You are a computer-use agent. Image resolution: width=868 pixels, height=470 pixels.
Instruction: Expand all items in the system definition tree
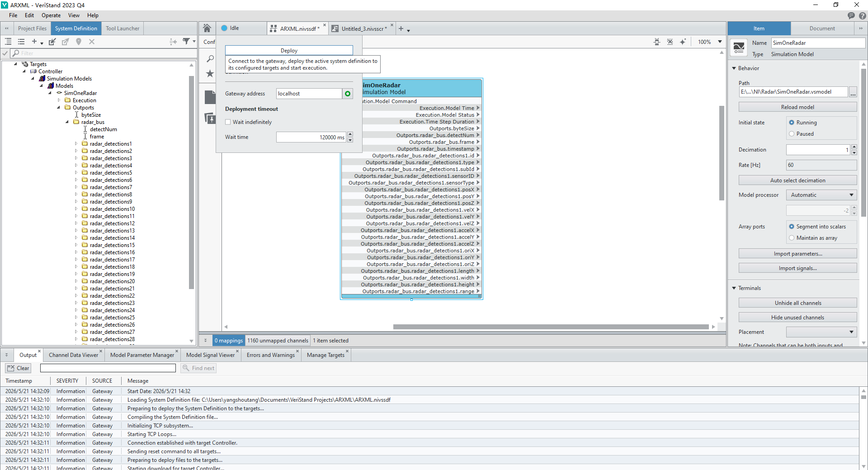pos(8,42)
